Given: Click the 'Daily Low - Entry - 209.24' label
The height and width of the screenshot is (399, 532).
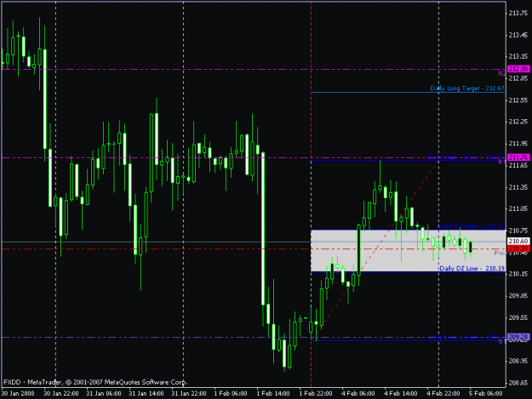Looking at the screenshot, I should [x=466, y=337].
